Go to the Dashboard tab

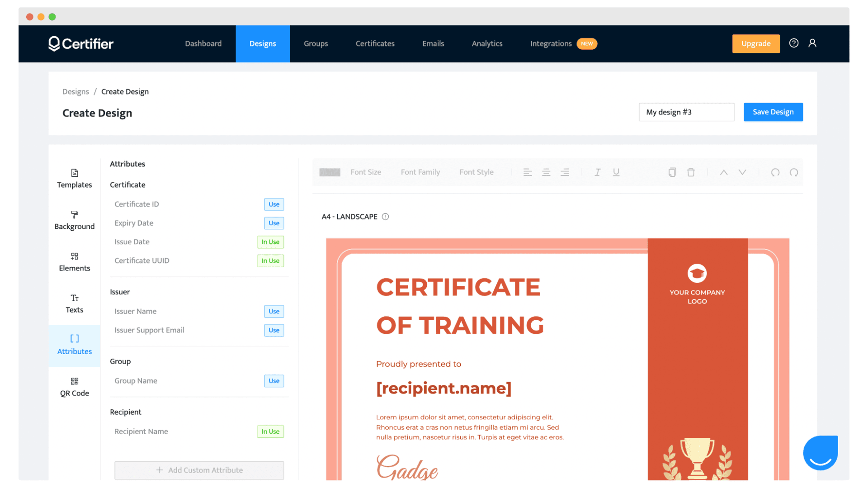(x=203, y=43)
